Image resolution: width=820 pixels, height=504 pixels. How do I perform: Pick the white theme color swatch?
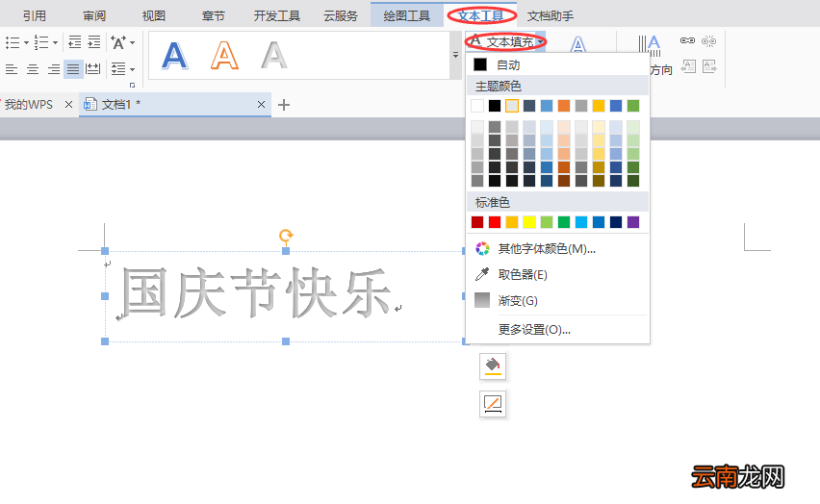(x=477, y=106)
